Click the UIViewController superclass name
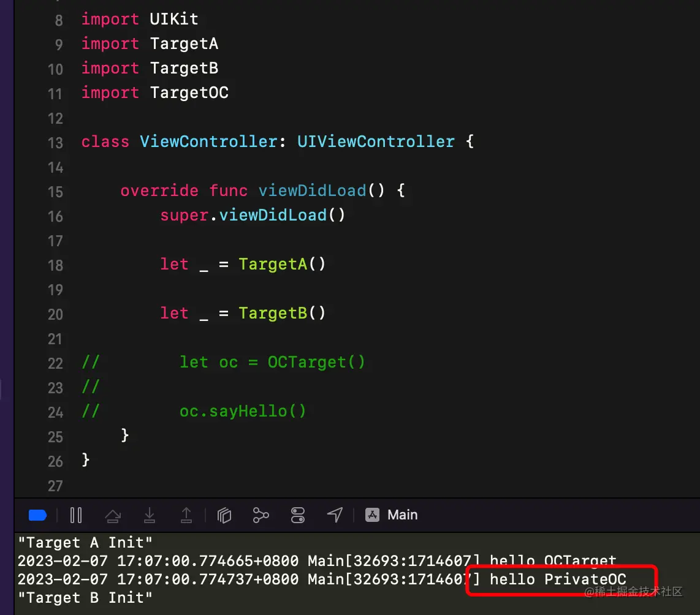 coord(376,141)
